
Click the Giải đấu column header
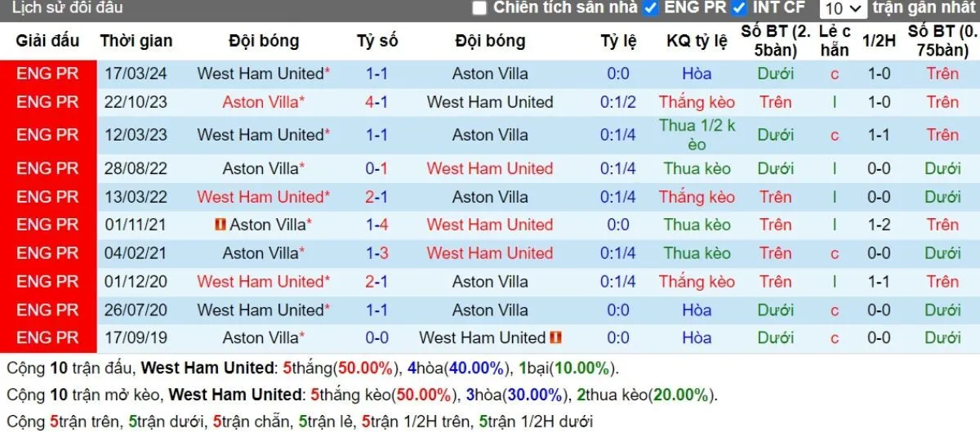click(x=47, y=41)
